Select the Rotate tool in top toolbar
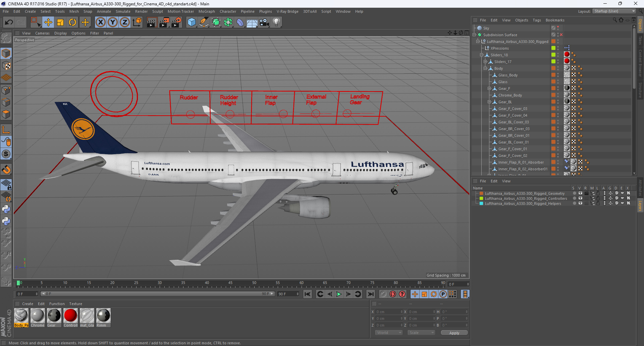This screenshot has width=644, height=346. click(x=72, y=22)
